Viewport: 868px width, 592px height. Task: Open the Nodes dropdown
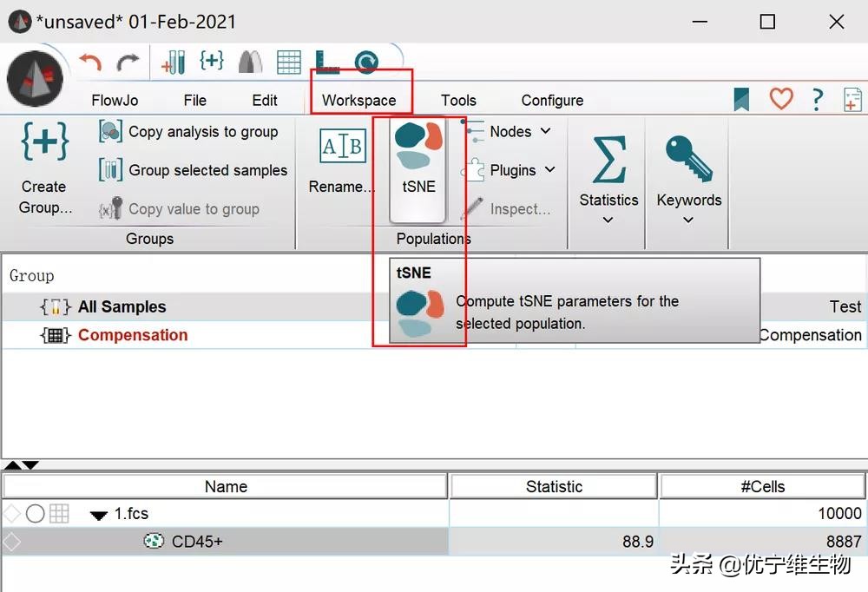(x=506, y=132)
